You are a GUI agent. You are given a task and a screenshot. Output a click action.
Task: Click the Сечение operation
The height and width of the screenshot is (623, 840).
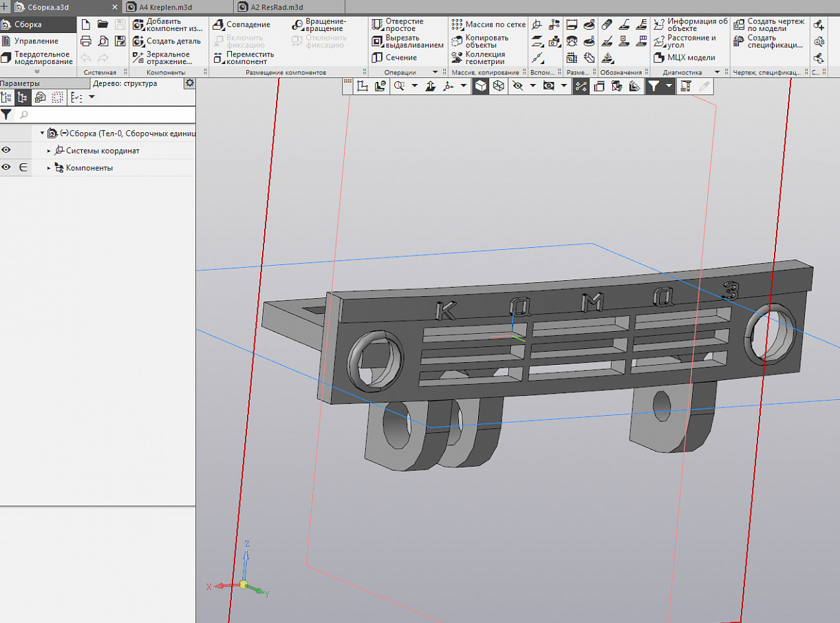pyautogui.click(x=394, y=58)
